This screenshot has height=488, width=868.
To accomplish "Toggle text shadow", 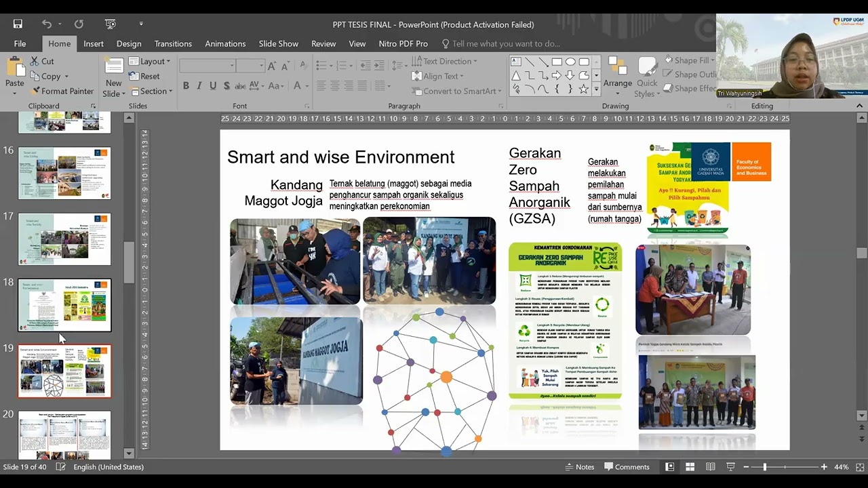I will [226, 86].
